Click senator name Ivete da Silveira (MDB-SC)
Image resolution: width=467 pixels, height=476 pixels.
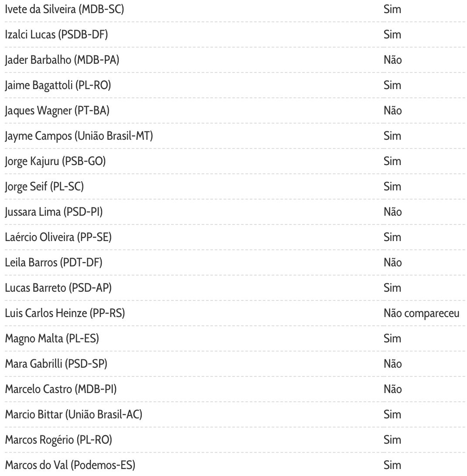64,9
